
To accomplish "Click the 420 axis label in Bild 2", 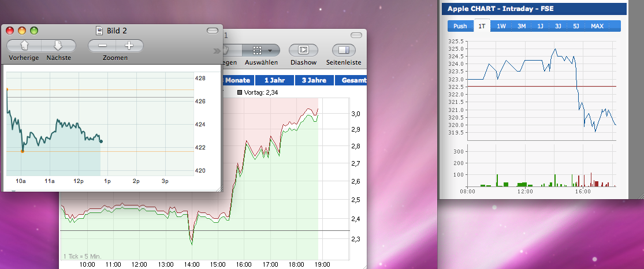I will pyautogui.click(x=200, y=170).
